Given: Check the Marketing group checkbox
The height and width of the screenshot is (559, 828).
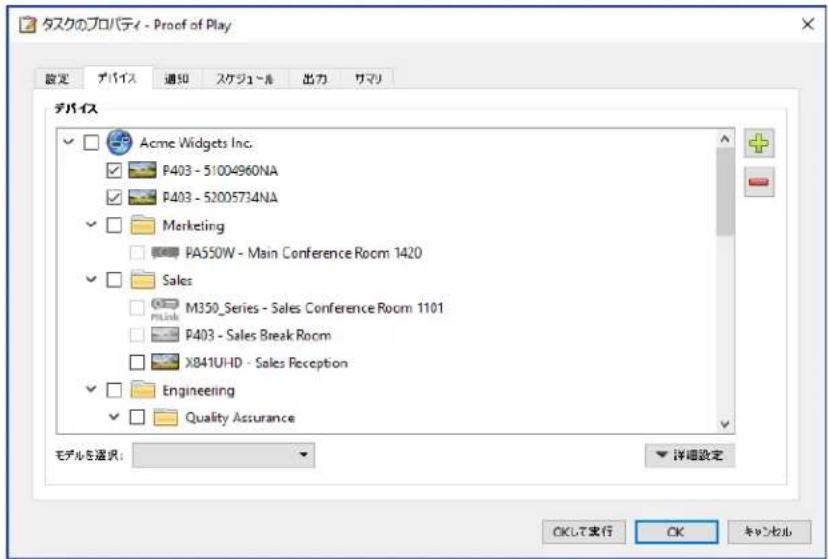Looking at the screenshot, I should 114,225.
